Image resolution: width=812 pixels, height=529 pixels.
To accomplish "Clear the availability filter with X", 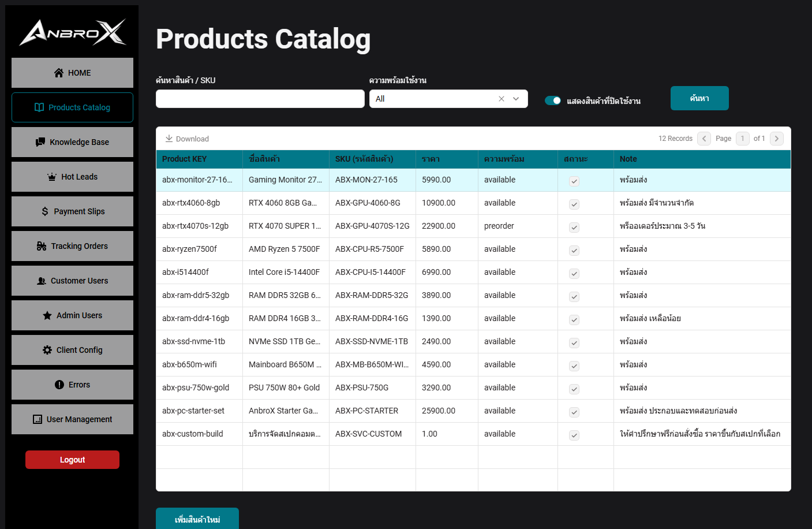I will click(502, 99).
